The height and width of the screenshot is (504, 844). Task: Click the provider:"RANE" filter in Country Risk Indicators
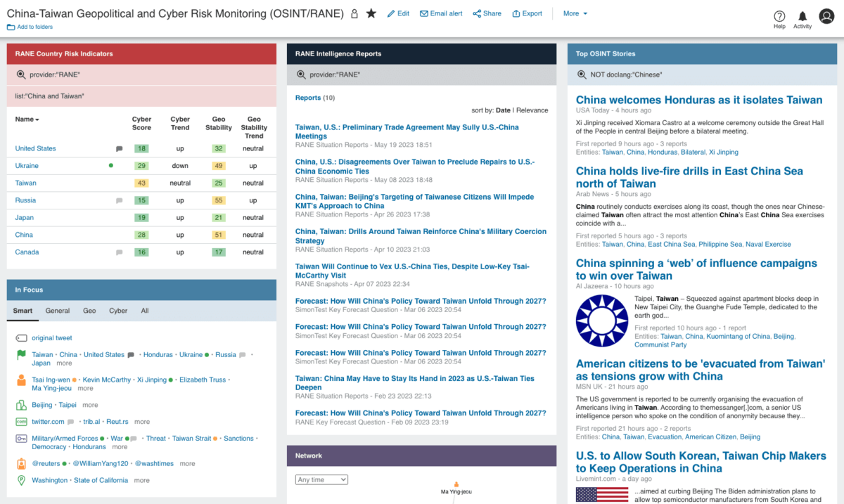pos(141,75)
